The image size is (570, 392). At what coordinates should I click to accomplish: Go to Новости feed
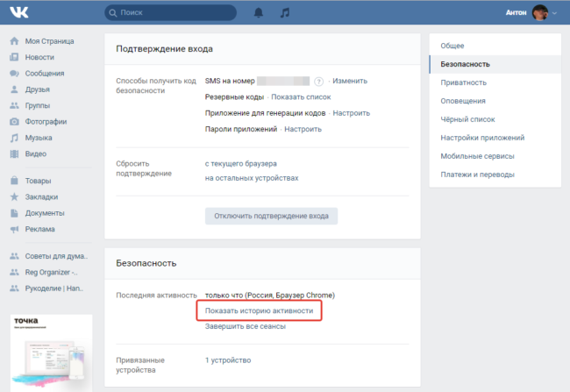[x=39, y=57]
